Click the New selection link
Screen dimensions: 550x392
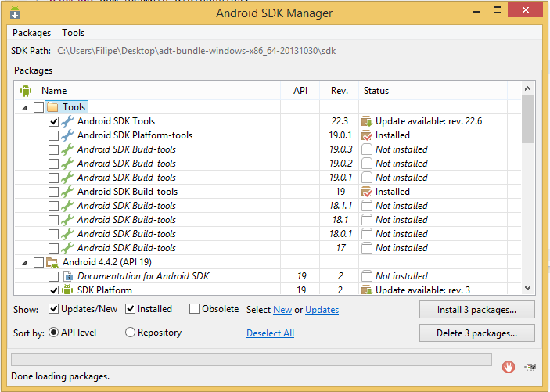point(282,310)
